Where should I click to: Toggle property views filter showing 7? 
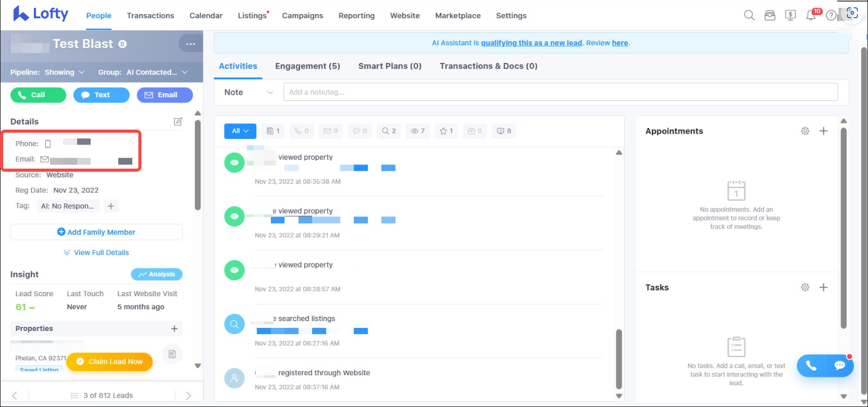[x=417, y=131]
